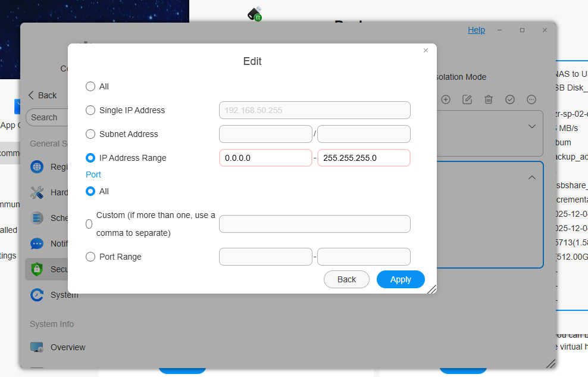Click the add rule plus icon
Image resolution: width=588 pixels, height=377 pixels.
446,99
